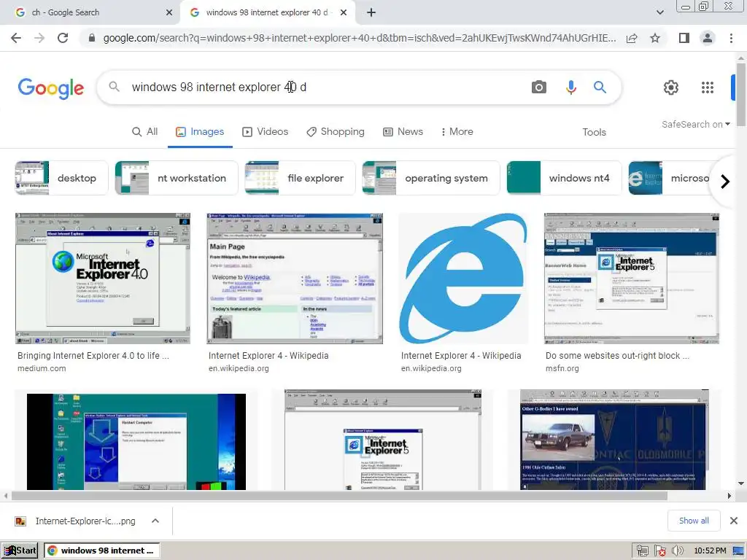The width and height of the screenshot is (747, 560).
Task: Click the horizontal page scrollbar
Action: tap(339, 496)
